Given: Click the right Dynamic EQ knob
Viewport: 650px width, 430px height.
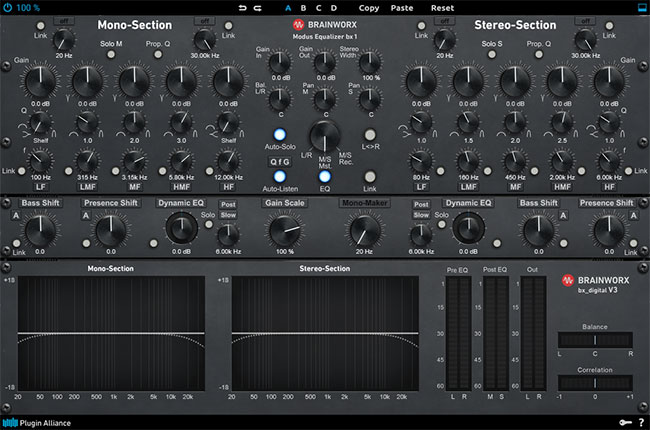Looking at the screenshot, I should (x=468, y=229).
